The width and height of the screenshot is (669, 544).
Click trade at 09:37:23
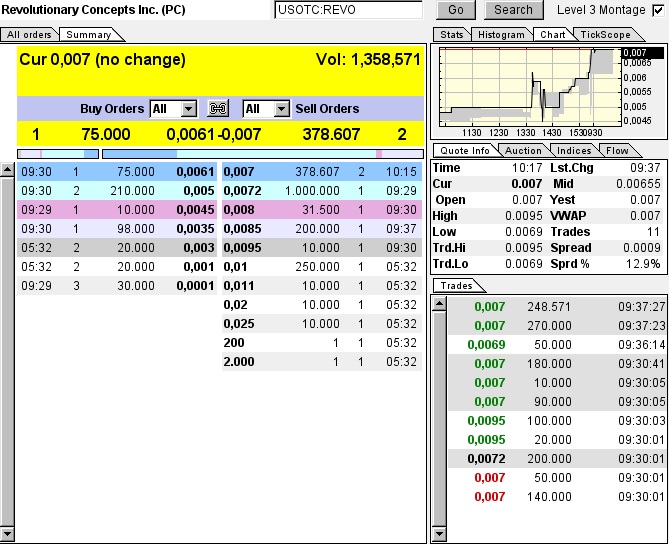(x=557, y=326)
